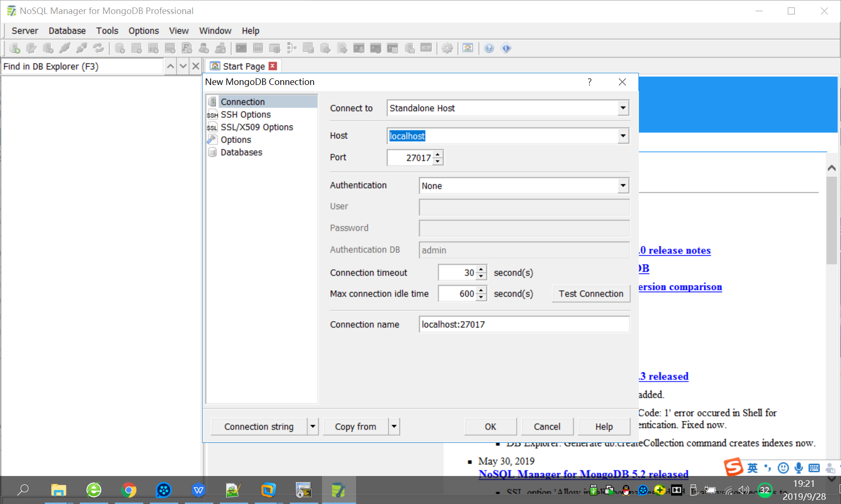Clear the DB Explorer search with X
This screenshot has width=841, height=504.
(x=196, y=66)
